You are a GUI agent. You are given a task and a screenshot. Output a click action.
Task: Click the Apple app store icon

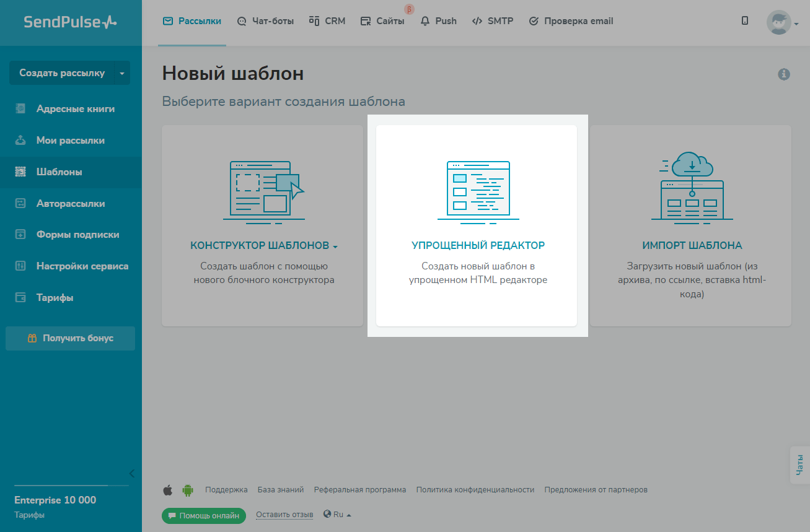(167, 490)
